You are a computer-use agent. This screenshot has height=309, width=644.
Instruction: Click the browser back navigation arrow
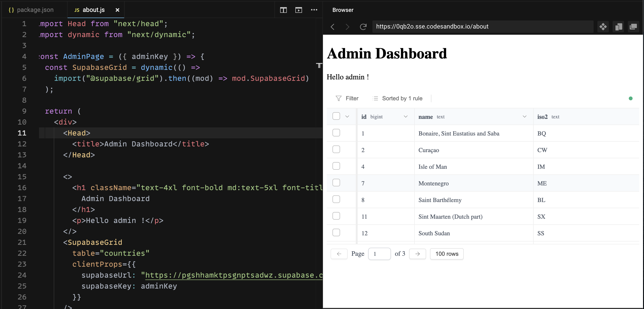[x=332, y=26]
